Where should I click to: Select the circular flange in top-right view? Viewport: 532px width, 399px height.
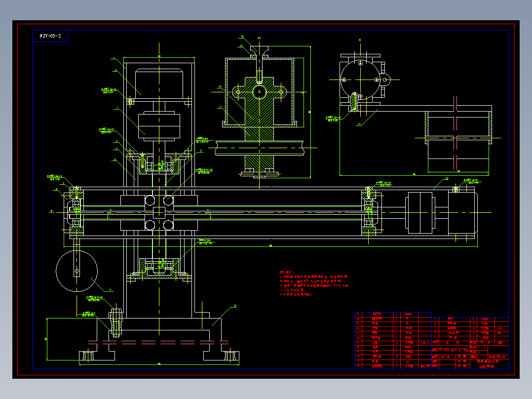[360, 80]
